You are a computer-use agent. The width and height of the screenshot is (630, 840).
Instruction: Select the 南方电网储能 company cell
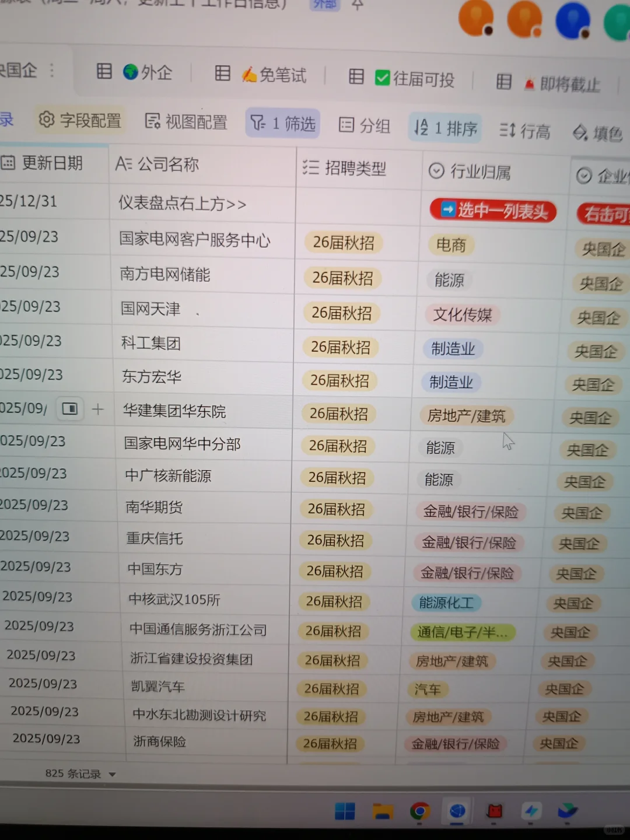(202, 274)
